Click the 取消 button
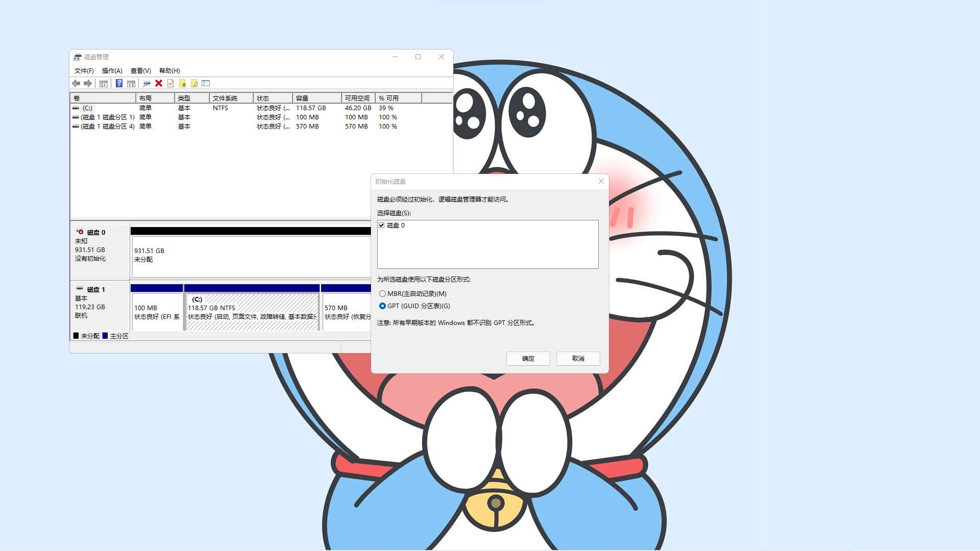Screen dimensions: 980x551 578,359
